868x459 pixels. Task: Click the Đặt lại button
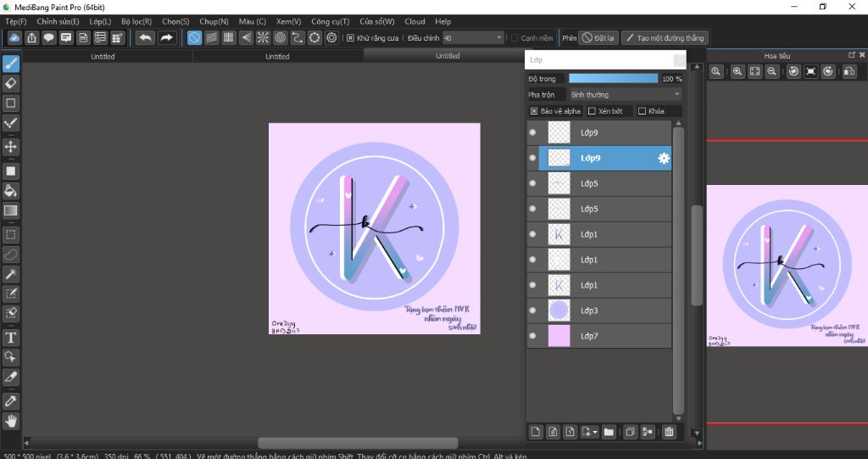pos(598,38)
